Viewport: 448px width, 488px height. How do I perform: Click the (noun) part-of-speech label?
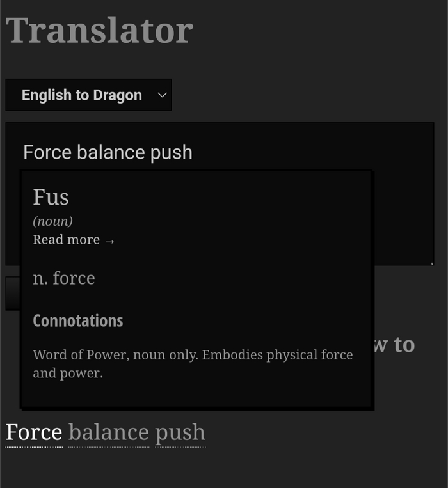(x=52, y=221)
